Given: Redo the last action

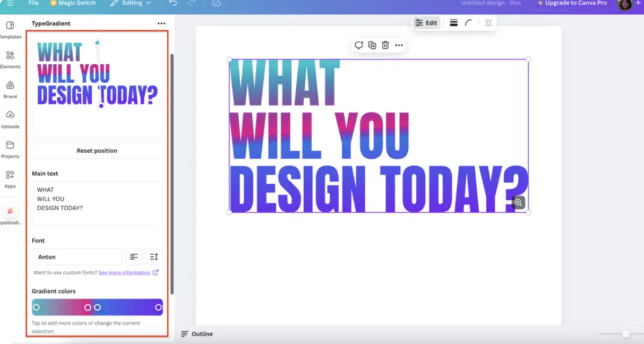Looking at the screenshot, I should coord(192,3).
